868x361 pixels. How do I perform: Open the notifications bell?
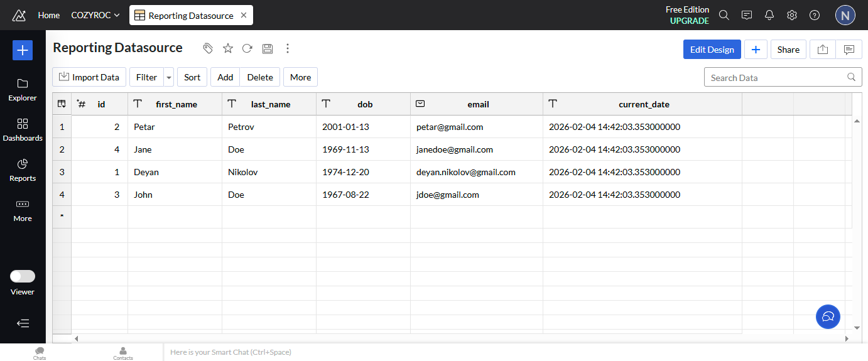point(769,15)
